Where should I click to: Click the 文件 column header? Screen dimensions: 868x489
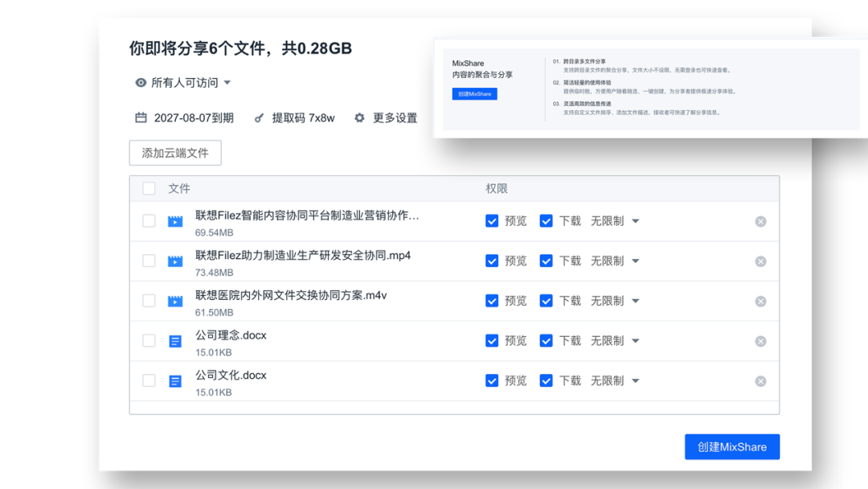coord(179,188)
